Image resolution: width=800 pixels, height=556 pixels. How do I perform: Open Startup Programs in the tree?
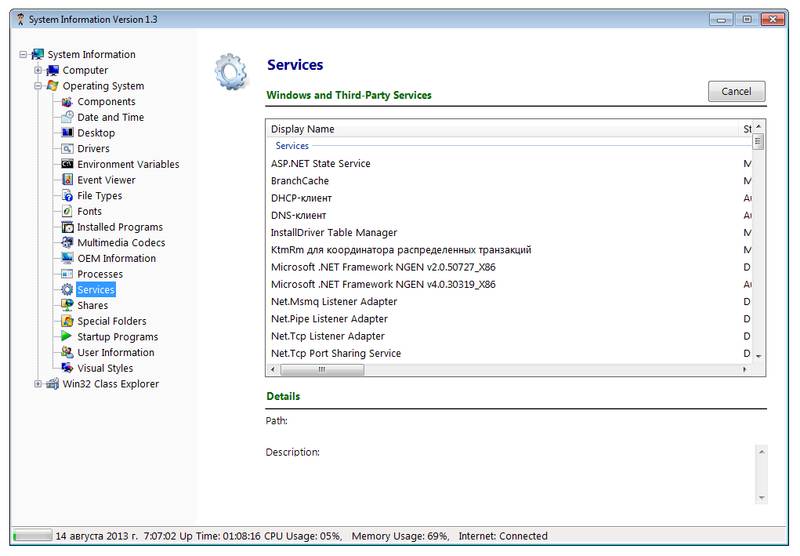click(x=117, y=337)
